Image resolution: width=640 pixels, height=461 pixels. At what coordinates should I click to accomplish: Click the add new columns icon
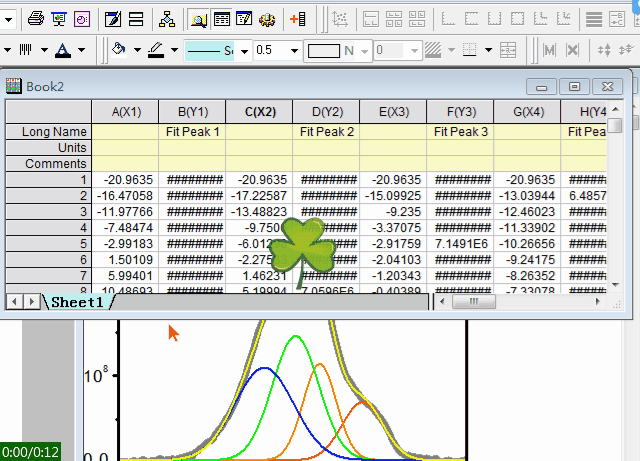298,18
